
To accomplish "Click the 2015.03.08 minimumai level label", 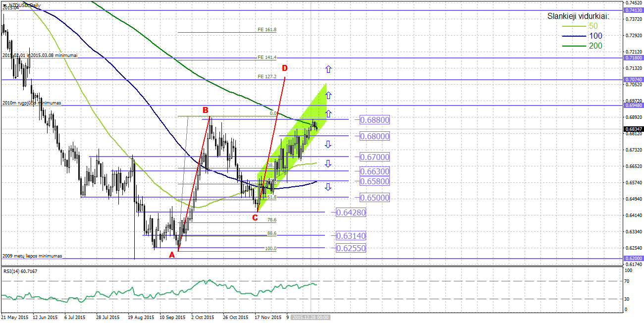I will click(x=54, y=55).
